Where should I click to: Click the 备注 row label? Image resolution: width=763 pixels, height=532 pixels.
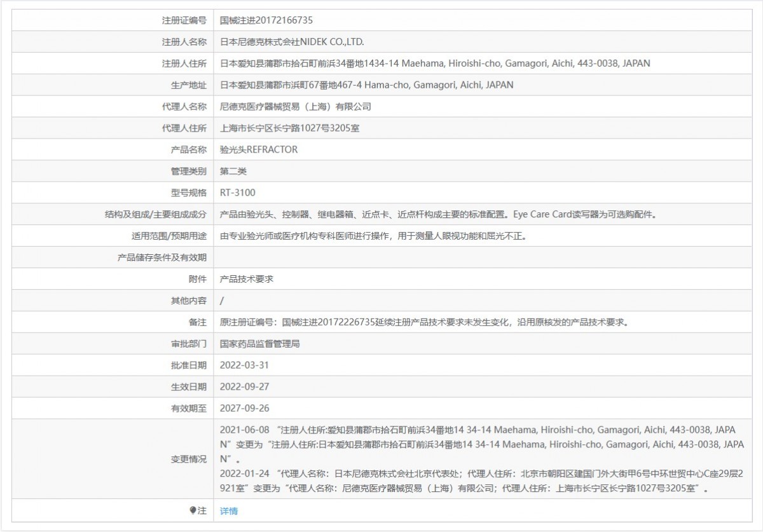click(x=198, y=323)
